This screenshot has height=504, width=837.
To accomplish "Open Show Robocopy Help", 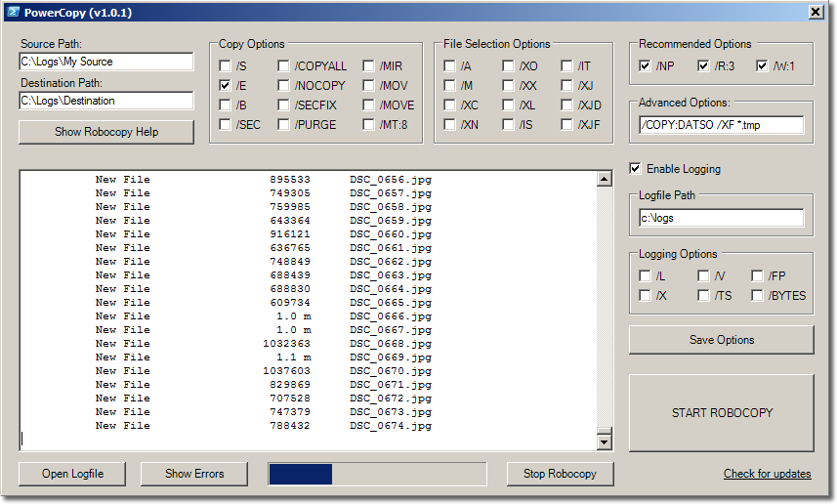I will pyautogui.click(x=106, y=132).
